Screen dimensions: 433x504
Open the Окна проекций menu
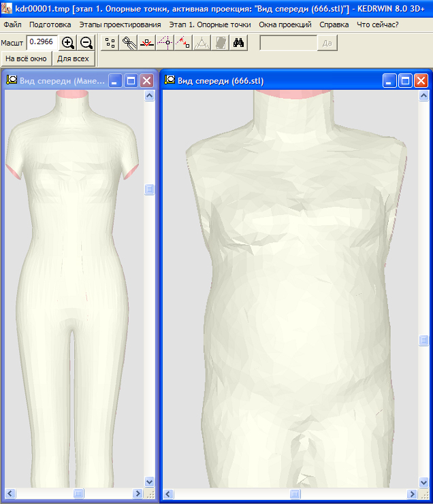[x=285, y=24]
